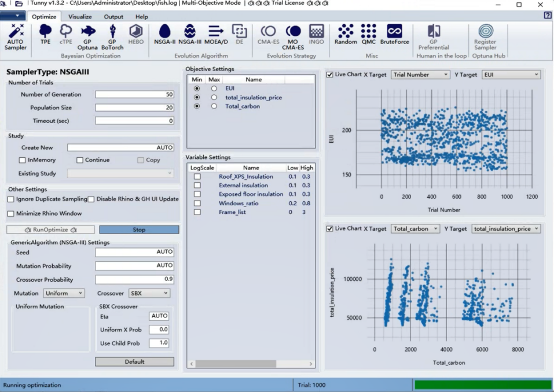554x392 pixels.
Task: Select the NSGA-II algorithm
Action: click(164, 34)
